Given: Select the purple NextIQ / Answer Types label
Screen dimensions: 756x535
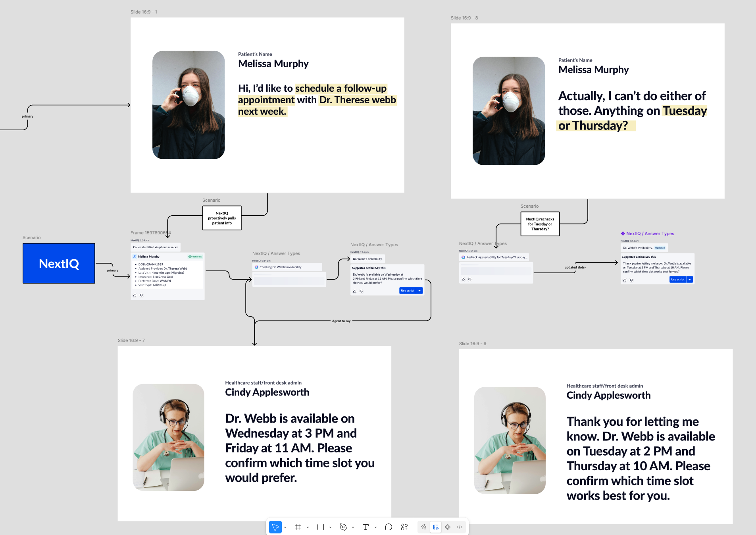Looking at the screenshot, I should [x=650, y=234].
